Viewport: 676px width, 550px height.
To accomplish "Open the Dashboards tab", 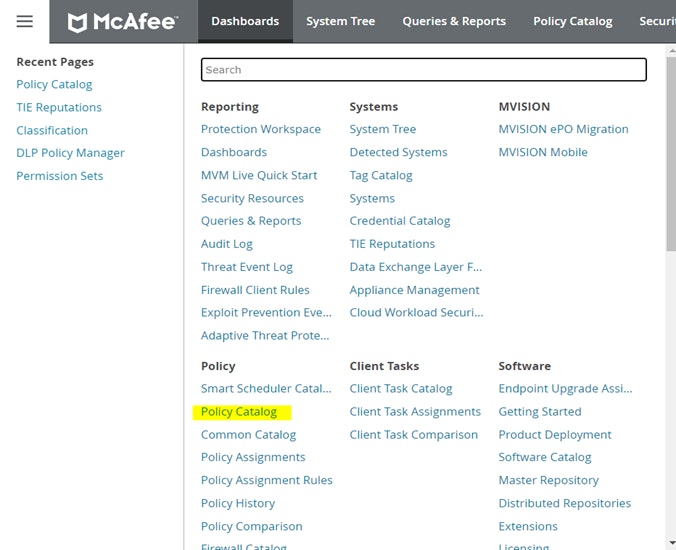I will coord(245,21).
